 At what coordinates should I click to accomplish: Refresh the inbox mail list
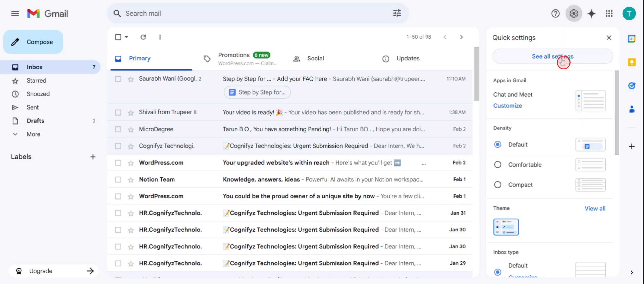(143, 37)
